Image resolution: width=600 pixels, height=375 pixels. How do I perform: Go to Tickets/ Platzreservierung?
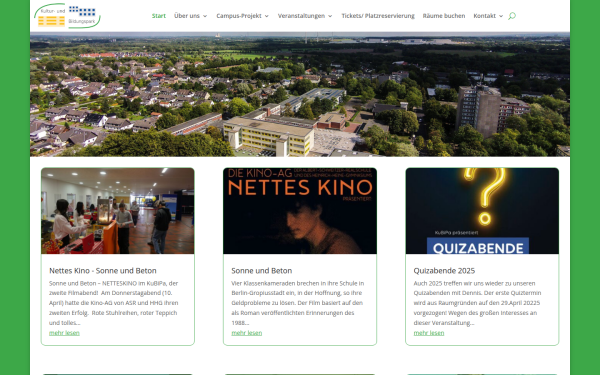(378, 16)
